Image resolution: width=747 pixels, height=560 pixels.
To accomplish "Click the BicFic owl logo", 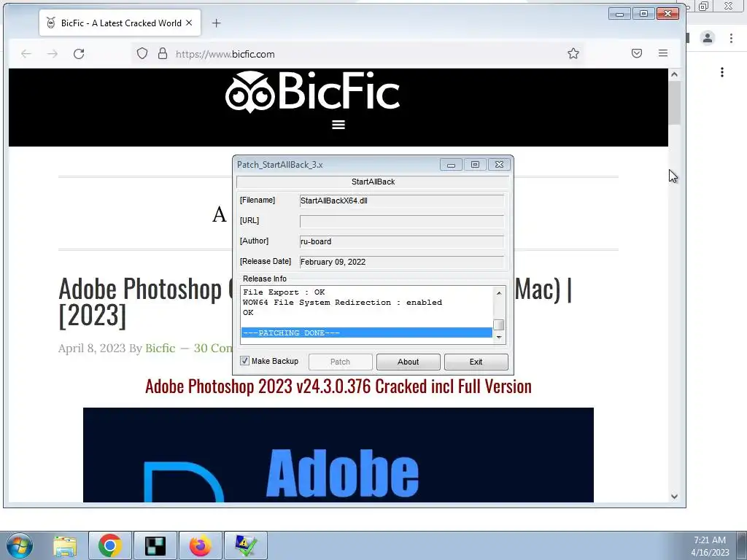I will coord(312,92).
